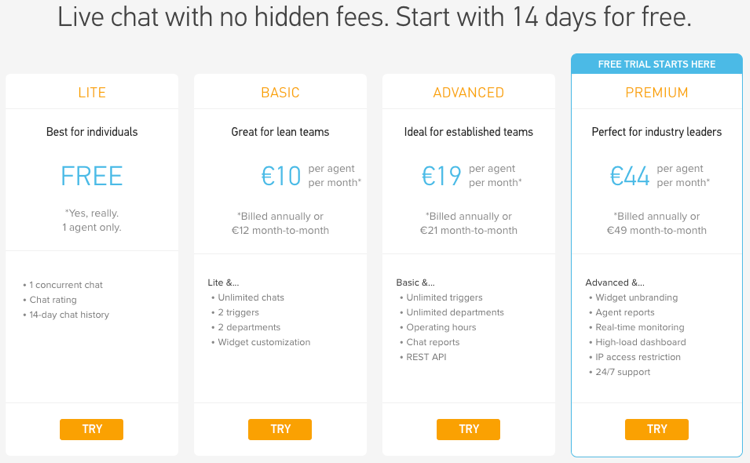Click the page headline about no hidden fees
This screenshot has height=463, width=750.
coord(375,17)
